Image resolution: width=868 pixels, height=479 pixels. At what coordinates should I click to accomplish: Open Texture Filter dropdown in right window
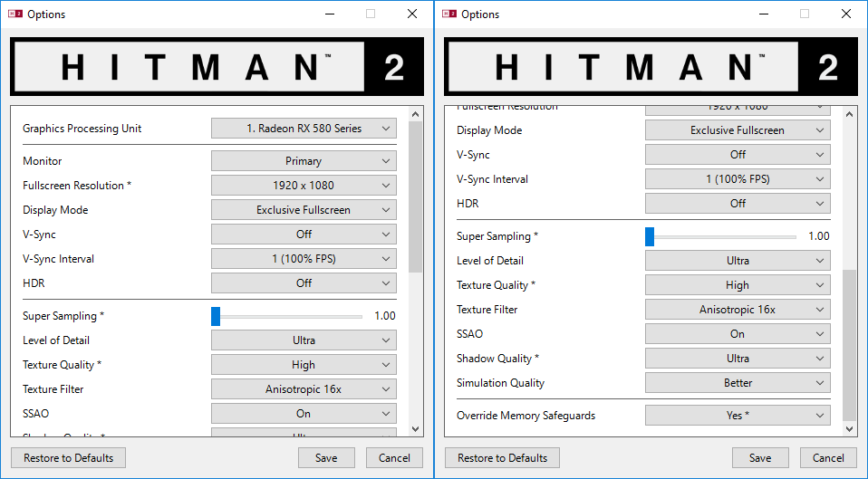coord(738,309)
